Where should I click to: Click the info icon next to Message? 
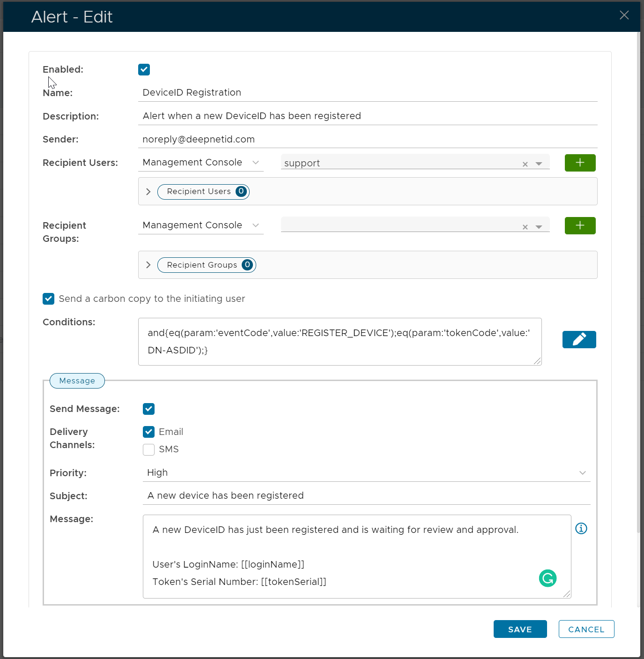coord(581,528)
